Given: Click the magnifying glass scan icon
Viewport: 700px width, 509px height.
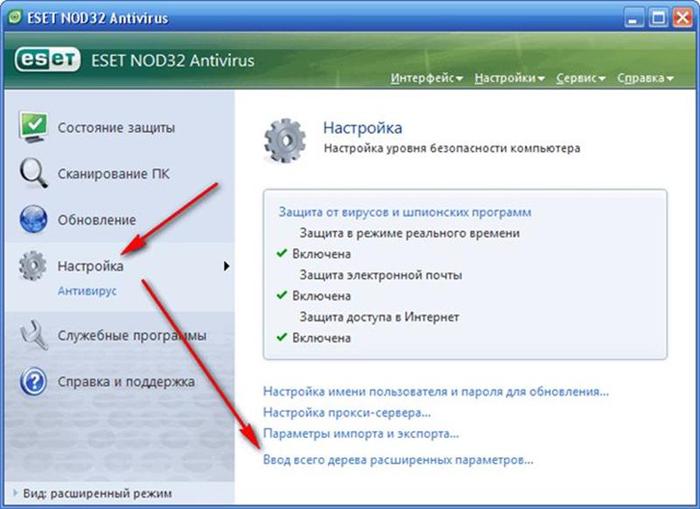Looking at the screenshot, I should [x=33, y=174].
